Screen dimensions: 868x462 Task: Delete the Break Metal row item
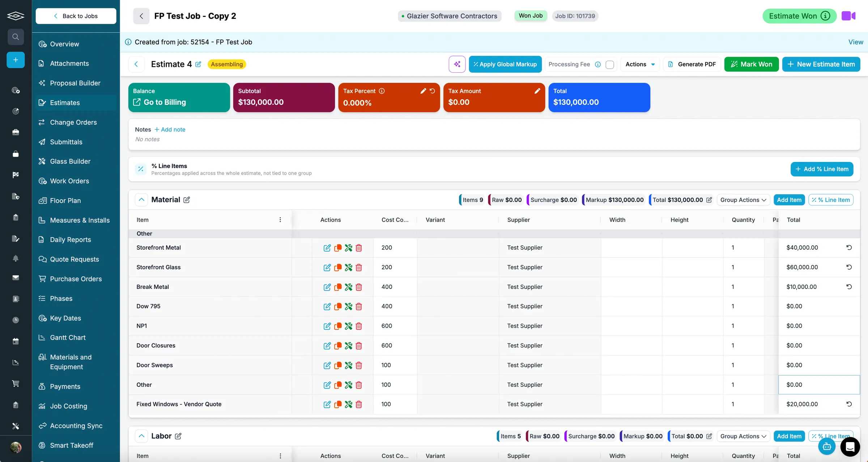coord(359,287)
